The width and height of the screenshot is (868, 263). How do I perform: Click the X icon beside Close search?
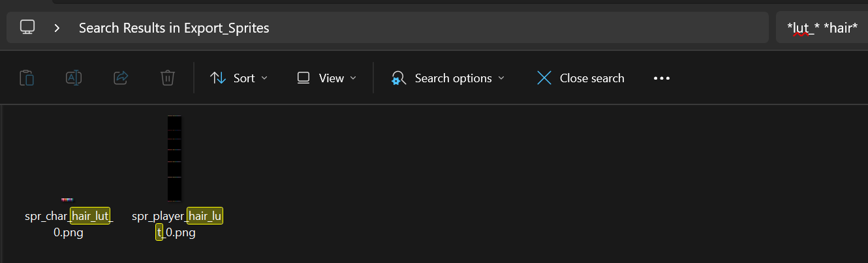point(544,78)
